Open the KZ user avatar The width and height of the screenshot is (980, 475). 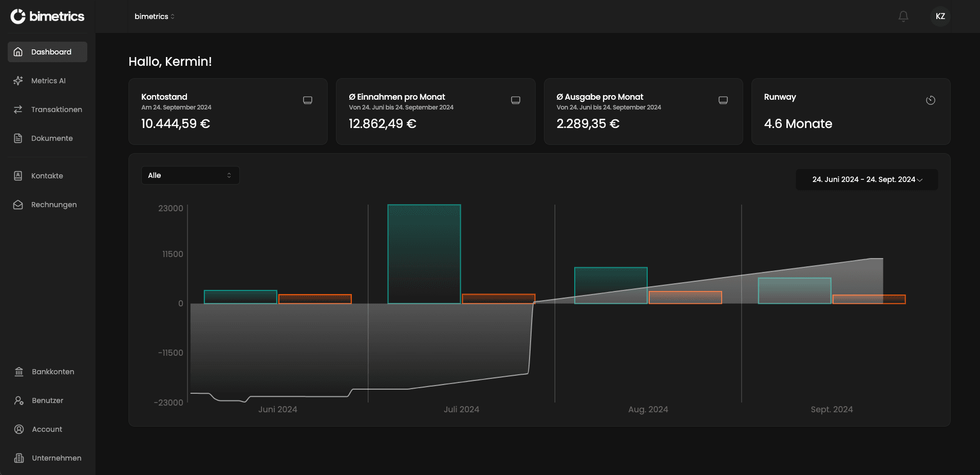click(x=940, y=16)
